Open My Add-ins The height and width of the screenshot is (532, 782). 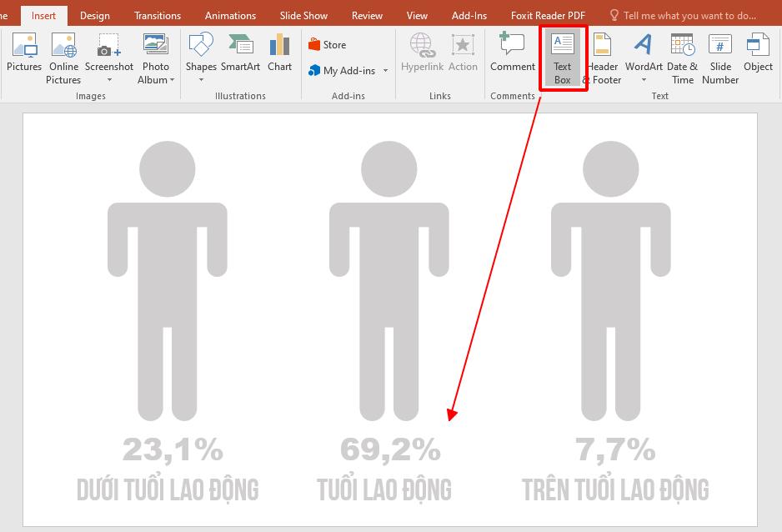(x=342, y=71)
